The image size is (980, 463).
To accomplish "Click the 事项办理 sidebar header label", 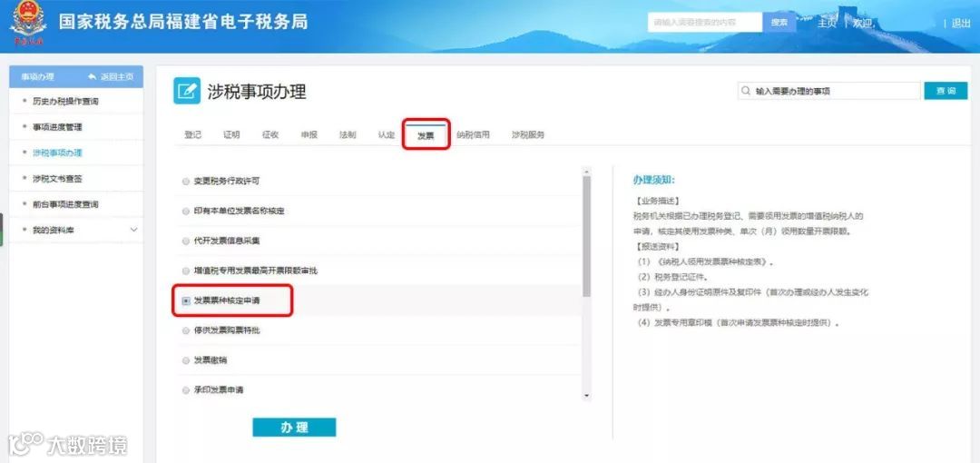I will pos(37,77).
